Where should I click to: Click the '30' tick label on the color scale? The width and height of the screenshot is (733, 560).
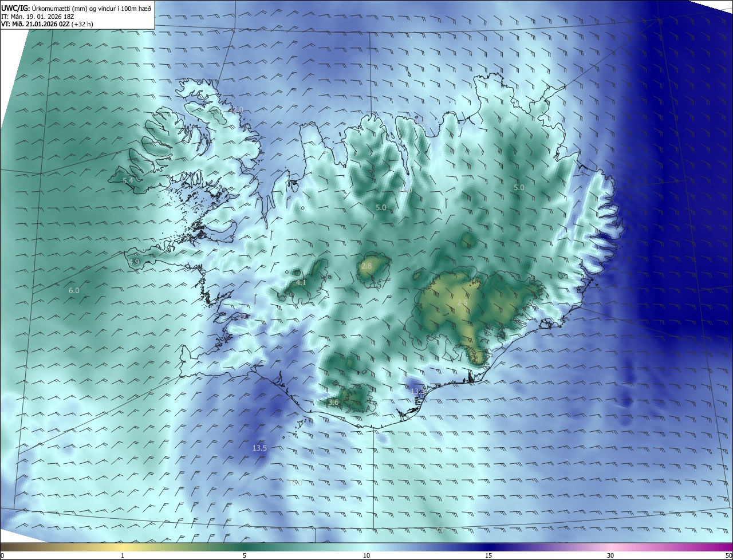point(610,555)
